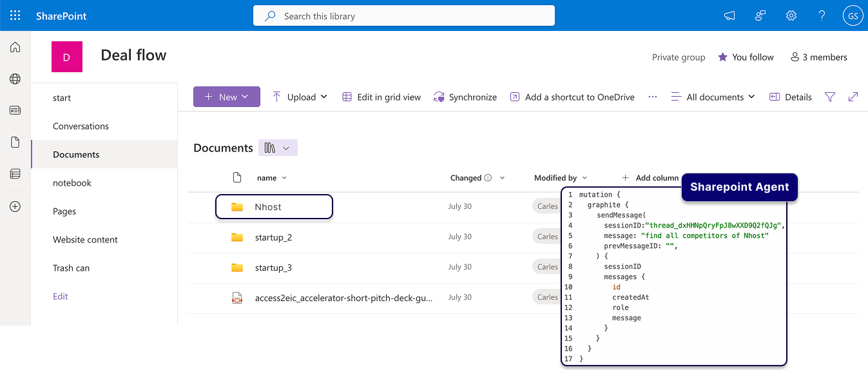This screenshot has width=868, height=372.
Task: Open the chat feedback icon in header
Action: 760,16
